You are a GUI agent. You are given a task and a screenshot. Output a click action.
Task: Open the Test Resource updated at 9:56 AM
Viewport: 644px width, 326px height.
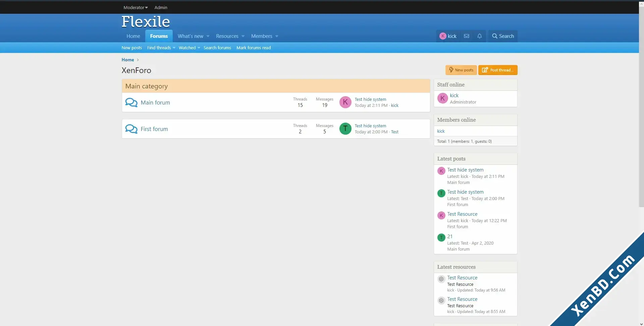tap(462, 278)
